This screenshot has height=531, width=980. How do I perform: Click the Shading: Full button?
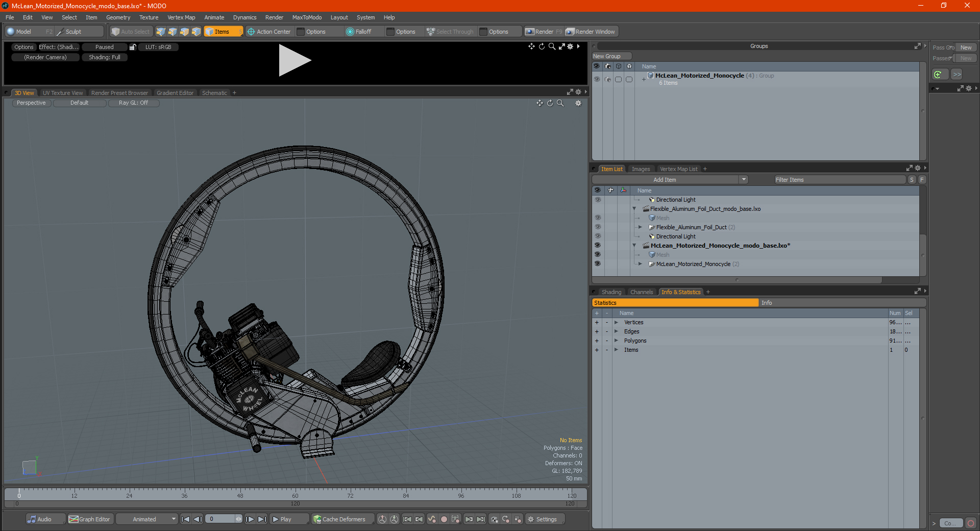coord(105,57)
